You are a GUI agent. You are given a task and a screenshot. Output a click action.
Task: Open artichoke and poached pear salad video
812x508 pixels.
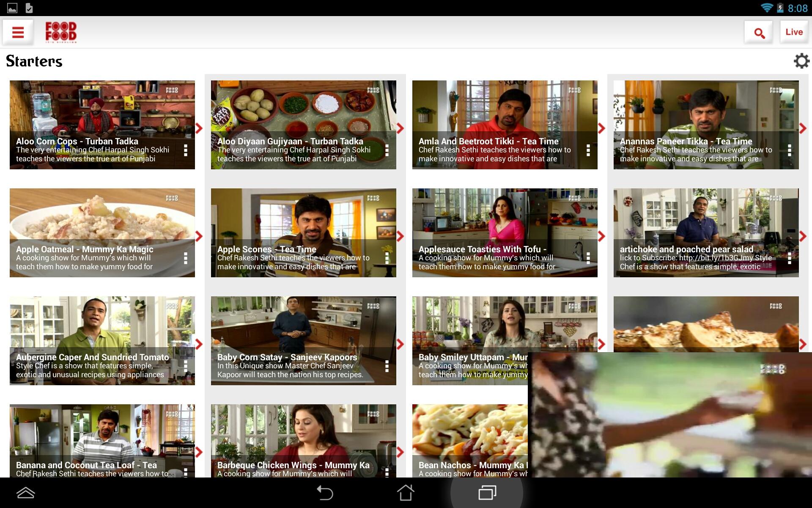pyautogui.click(x=706, y=218)
